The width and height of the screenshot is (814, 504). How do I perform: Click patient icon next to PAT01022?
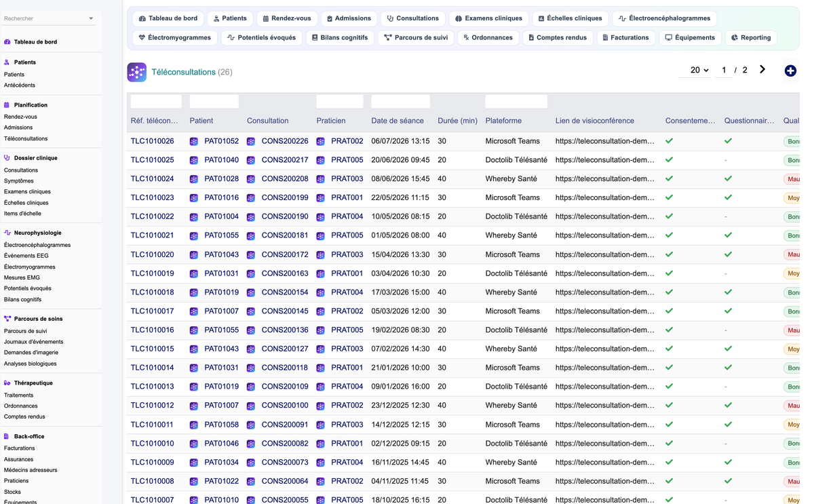(194, 482)
